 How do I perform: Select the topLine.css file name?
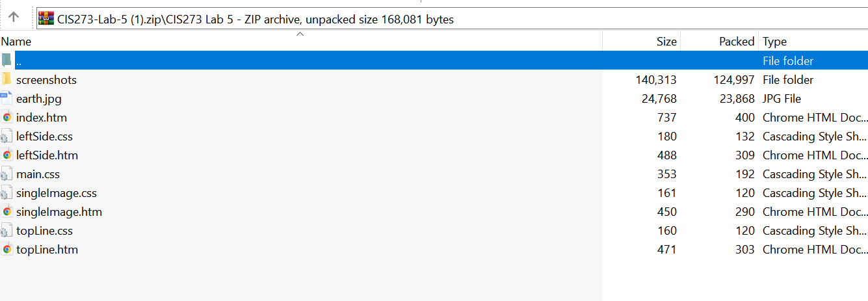pos(44,231)
